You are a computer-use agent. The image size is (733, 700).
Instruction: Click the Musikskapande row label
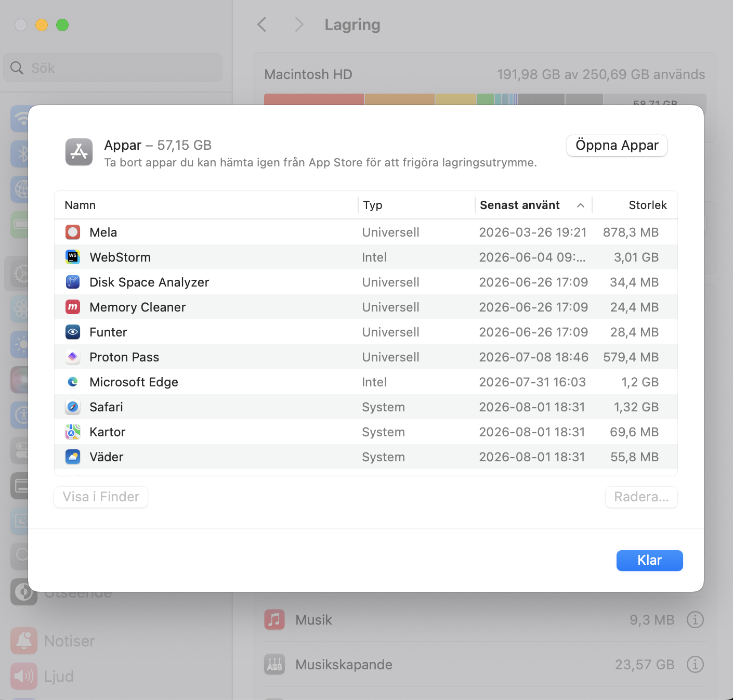[x=344, y=664]
